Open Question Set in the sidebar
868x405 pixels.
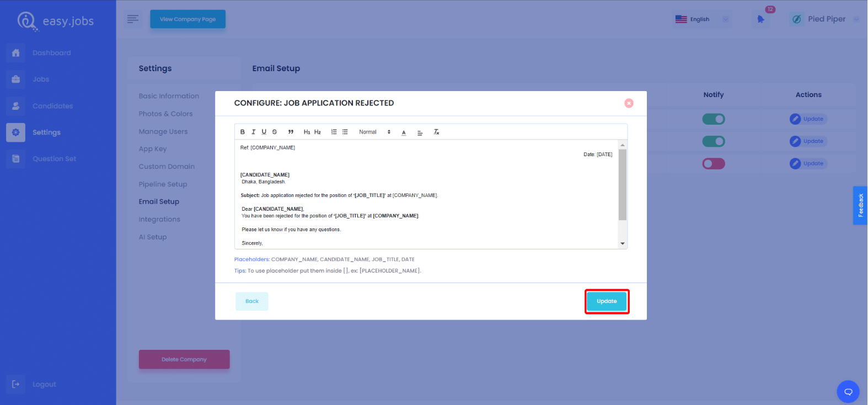point(54,159)
